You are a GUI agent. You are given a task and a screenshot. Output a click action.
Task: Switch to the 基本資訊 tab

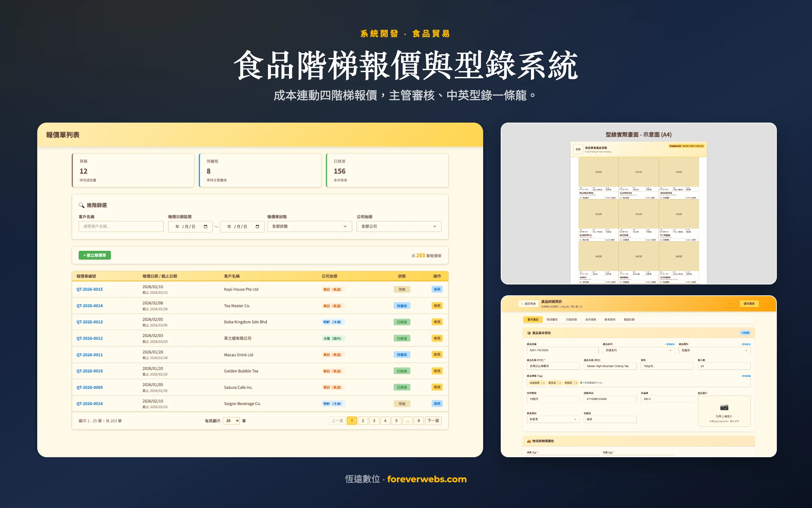pos(533,319)
